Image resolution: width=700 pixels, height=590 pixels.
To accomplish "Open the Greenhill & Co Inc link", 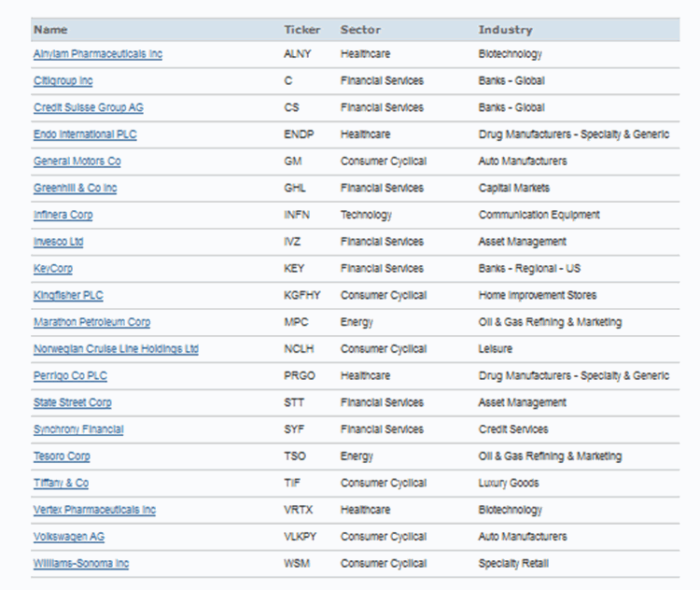I will pos(75,188).
